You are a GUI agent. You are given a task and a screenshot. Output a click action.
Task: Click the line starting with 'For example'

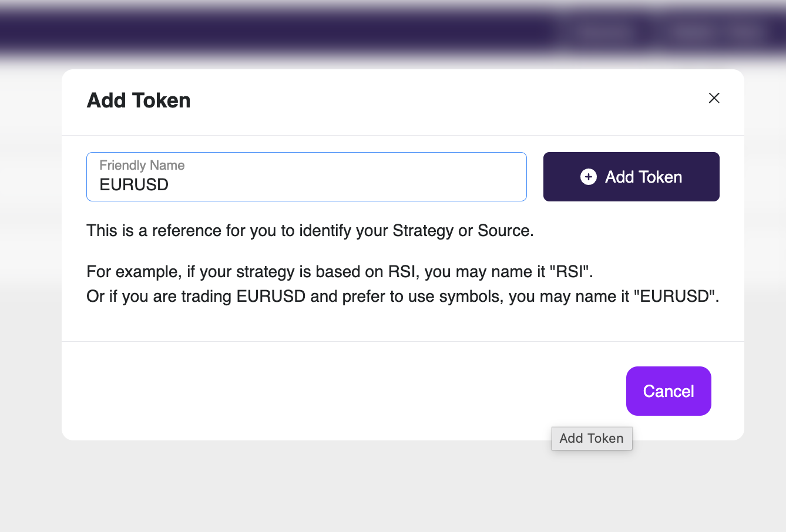340,272
